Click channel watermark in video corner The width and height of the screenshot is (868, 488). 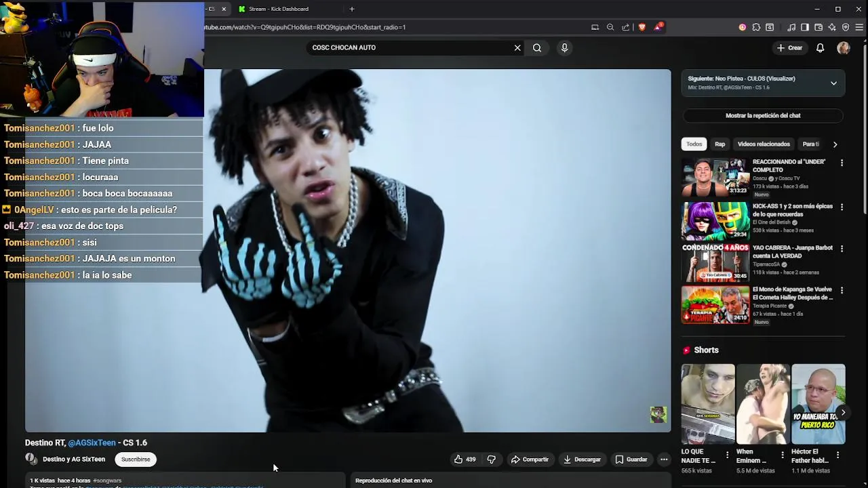click(x=658, y=415)
